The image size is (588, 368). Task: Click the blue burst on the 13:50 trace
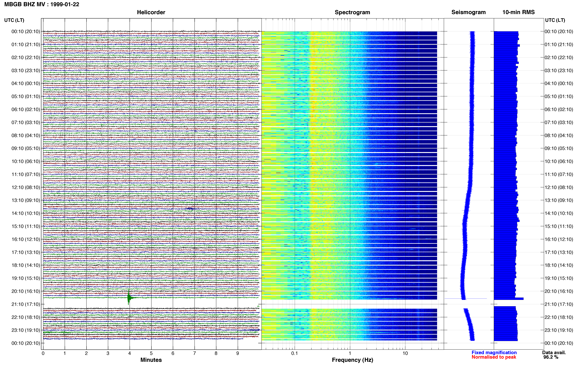click(191, 209)
